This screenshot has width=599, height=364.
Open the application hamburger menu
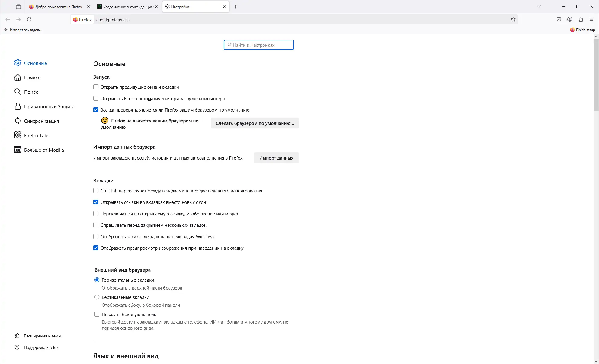click(x=591, y=19)
